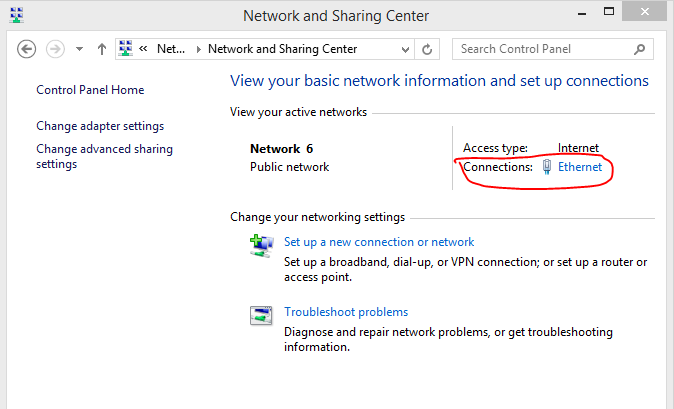Expand the double-chevron breadcrumb in address bar

coord(145,49)
